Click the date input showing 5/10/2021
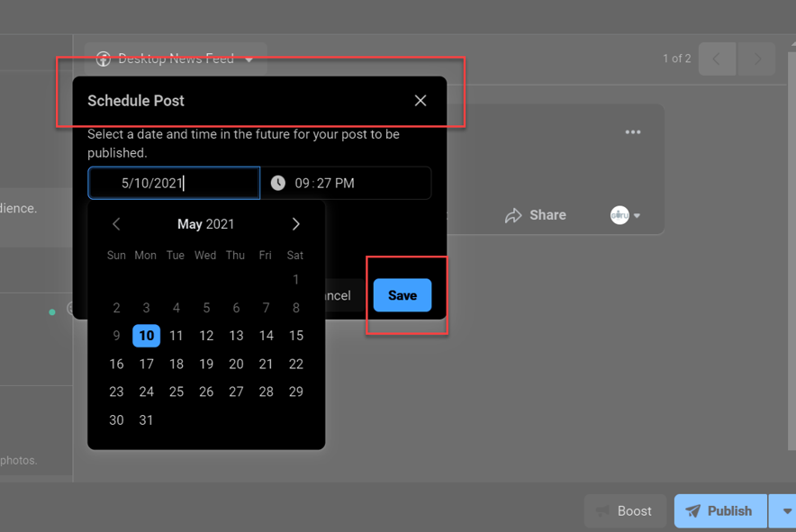Viewport: 796px width, 532px height. coord(173,183)
